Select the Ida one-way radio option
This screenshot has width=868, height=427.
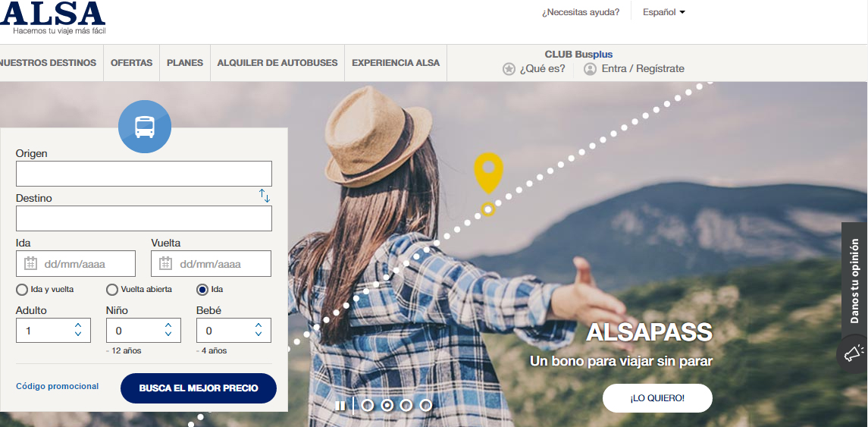202,290
